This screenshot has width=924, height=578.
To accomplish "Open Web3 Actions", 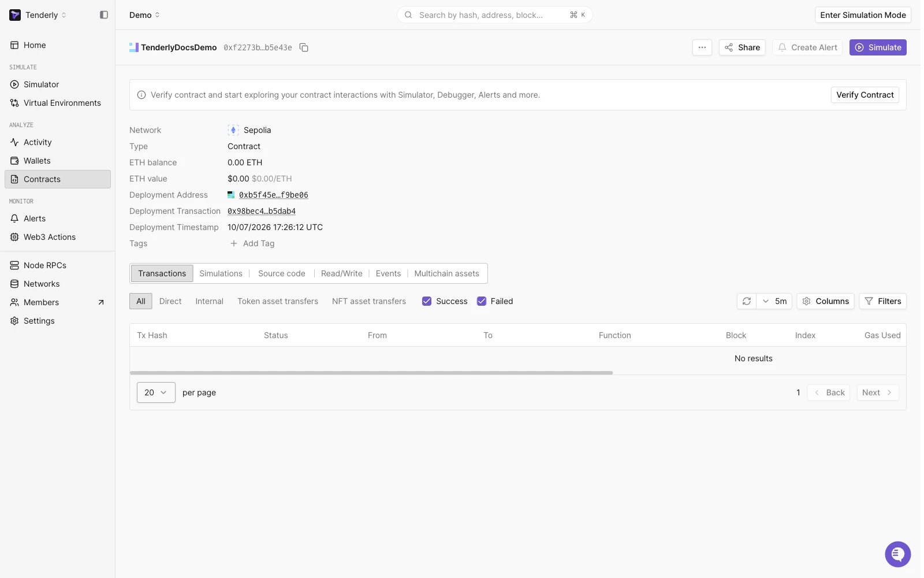I will [58, 237].
